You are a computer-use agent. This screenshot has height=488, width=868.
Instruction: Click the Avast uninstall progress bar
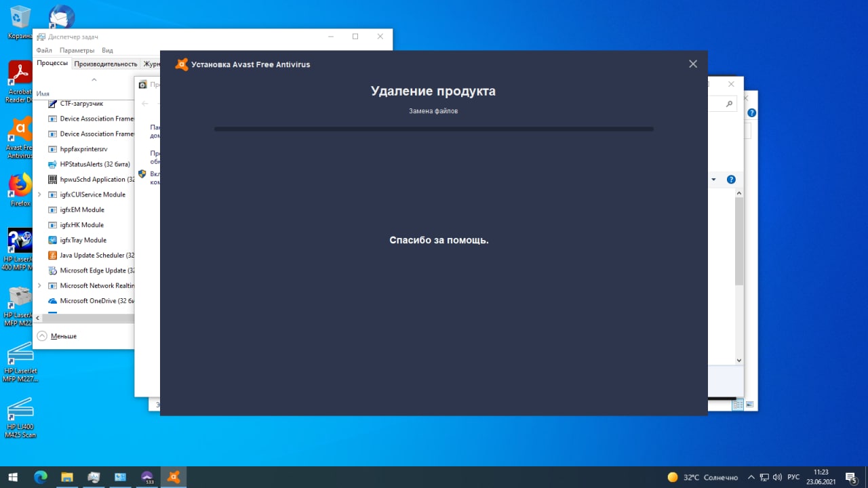tap(434, 129)
